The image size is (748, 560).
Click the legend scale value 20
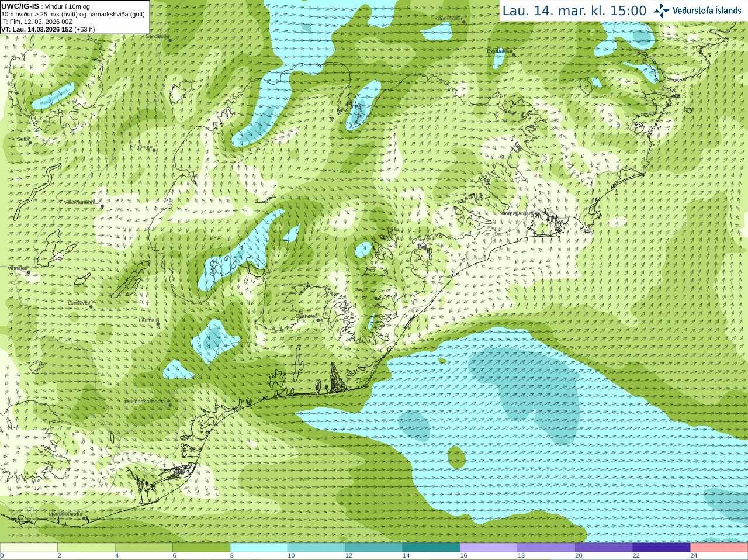[x=579, y=556]
